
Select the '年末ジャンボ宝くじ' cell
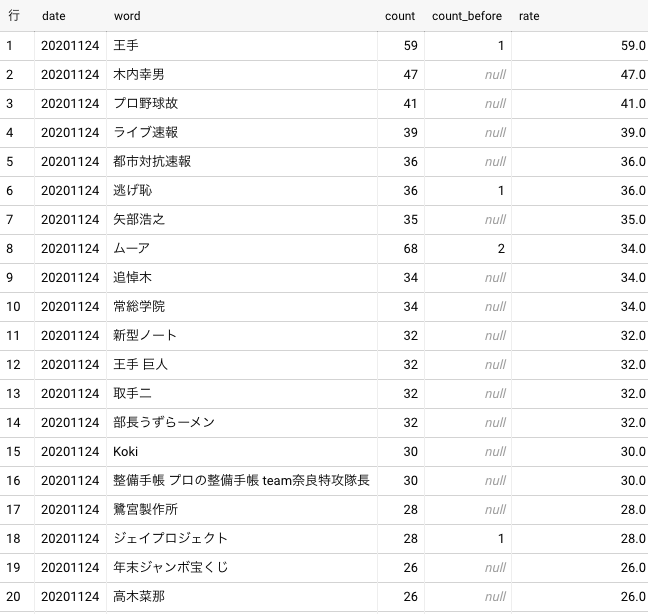(171, 567)
